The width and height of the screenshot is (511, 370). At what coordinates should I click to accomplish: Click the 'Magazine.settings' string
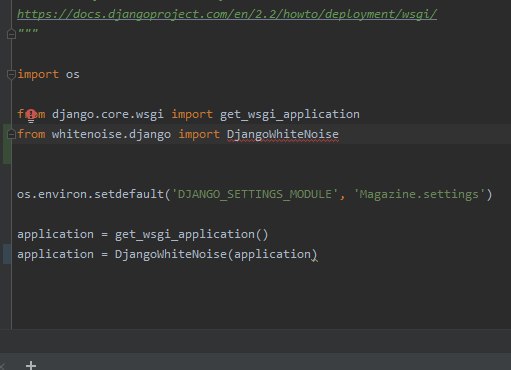(x=419, y=194)
